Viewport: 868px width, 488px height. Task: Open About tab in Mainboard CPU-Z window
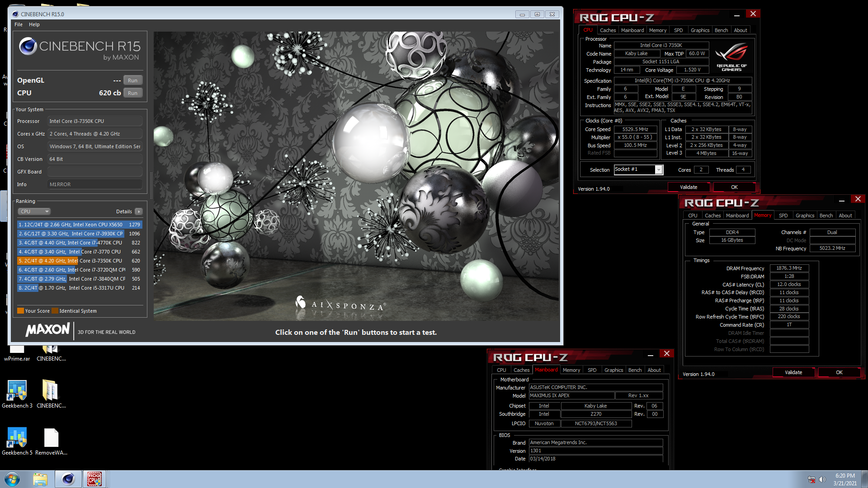(x=654, y=370)
